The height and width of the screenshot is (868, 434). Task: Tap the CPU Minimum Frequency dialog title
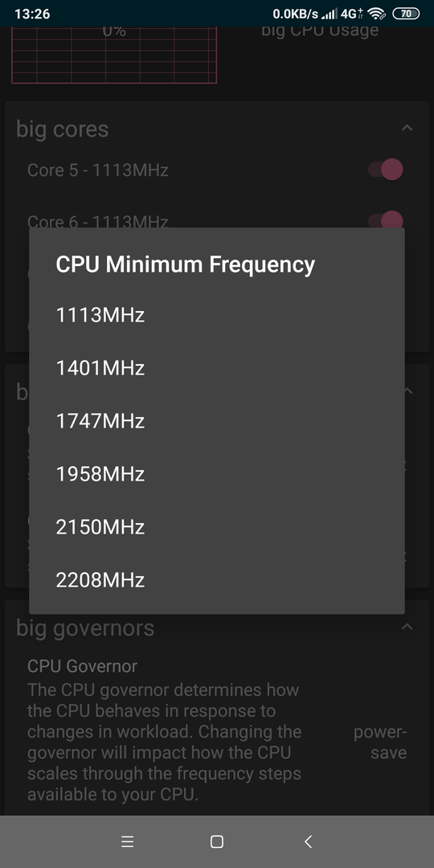coord(186,264)
